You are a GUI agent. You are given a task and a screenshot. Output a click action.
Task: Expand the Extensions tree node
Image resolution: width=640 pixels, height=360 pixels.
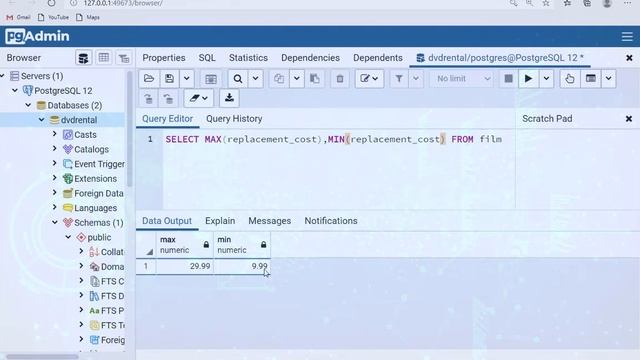[x=55, y=178]
